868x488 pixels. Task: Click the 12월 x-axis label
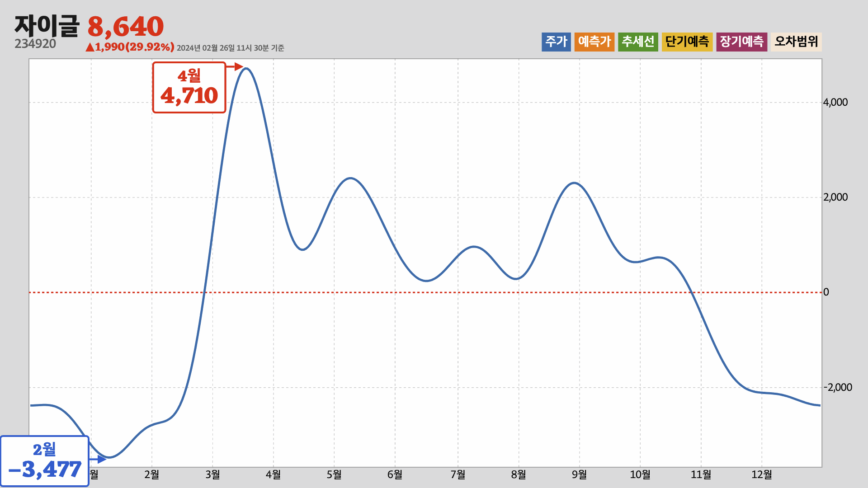[x=762, y=474]
